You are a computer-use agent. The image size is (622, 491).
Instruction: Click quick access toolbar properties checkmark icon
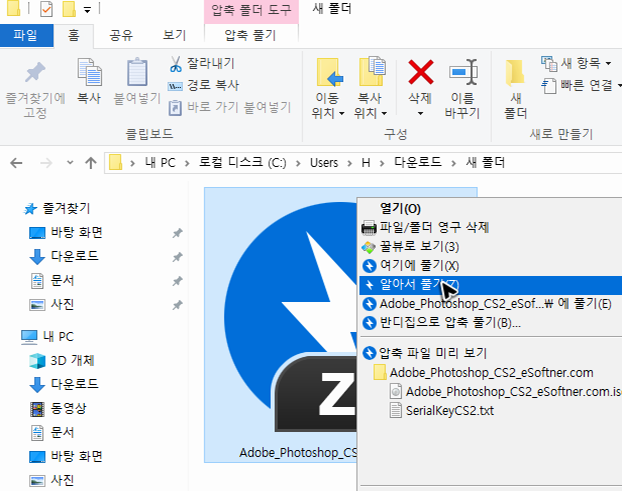46,9
